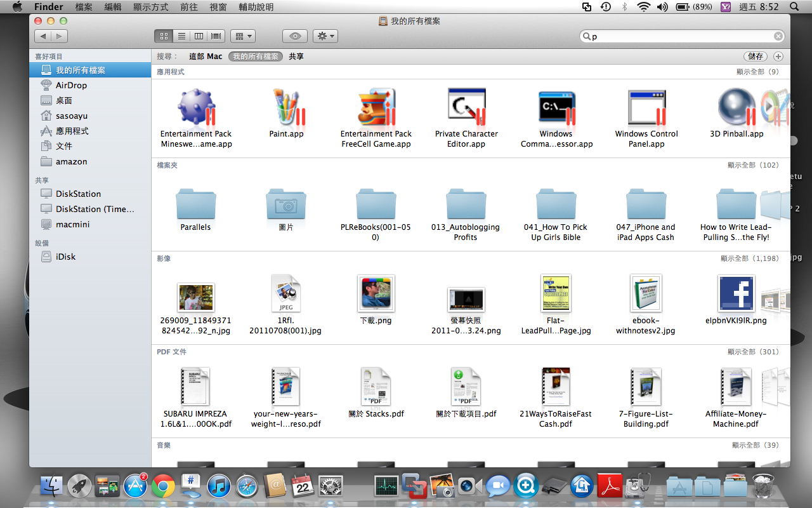
Task: Select the Paint.app icon
Action: click(287, 107)
